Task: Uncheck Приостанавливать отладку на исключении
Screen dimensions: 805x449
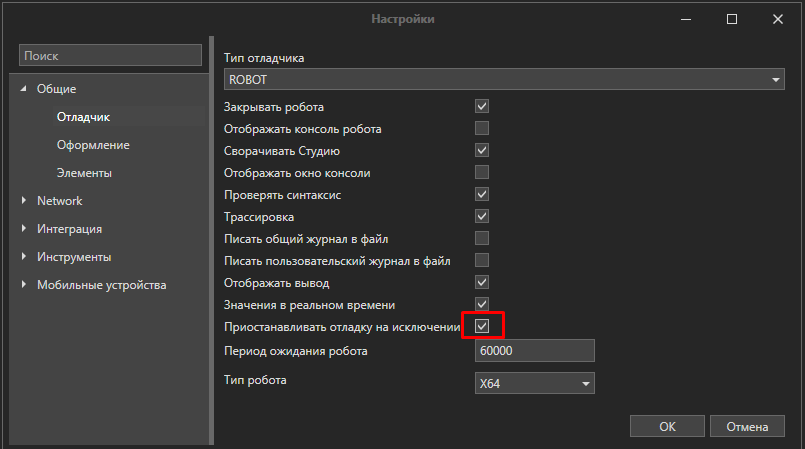Action: [x=482, y=326]
